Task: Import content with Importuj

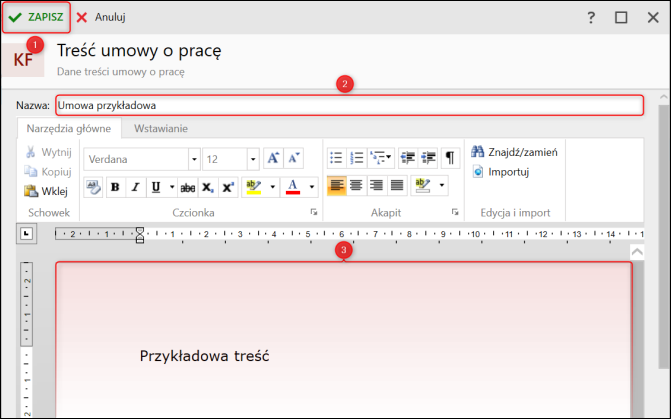Action: pos(501,172)
